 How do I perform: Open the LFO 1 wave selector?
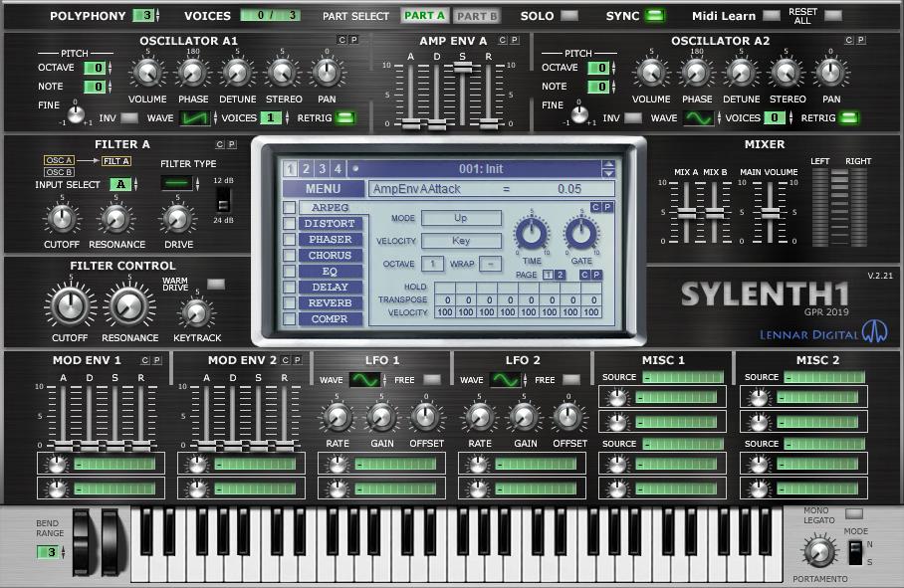point(364,379)
